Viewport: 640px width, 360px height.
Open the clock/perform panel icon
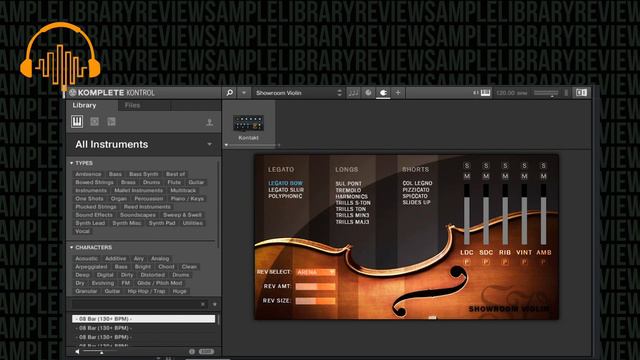click(x=368, y=93)
